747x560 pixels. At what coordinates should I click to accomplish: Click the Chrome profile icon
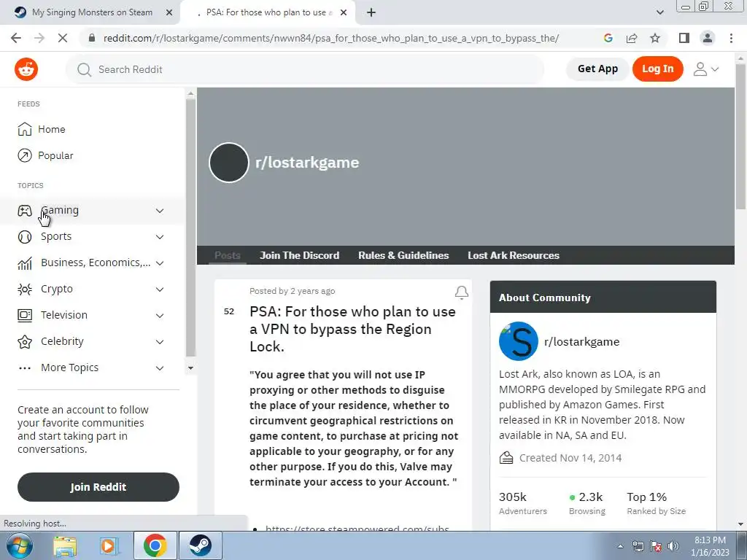[708, 38]
